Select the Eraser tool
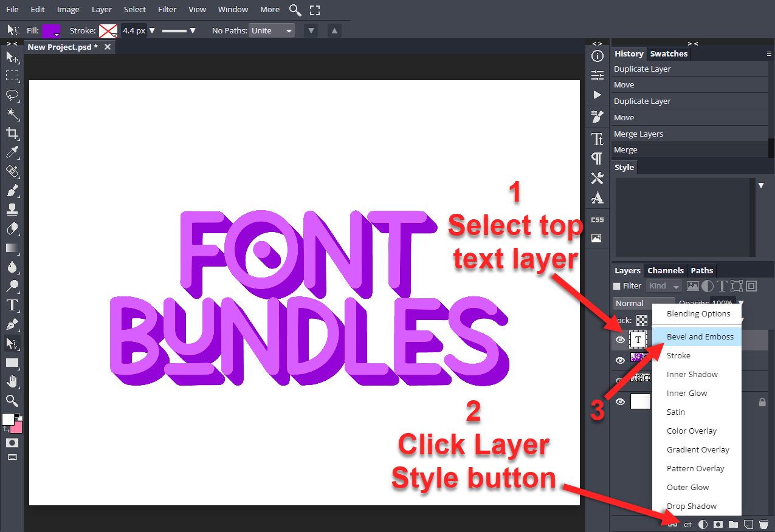Screen dimensions: 775x532 coord(12,229)
